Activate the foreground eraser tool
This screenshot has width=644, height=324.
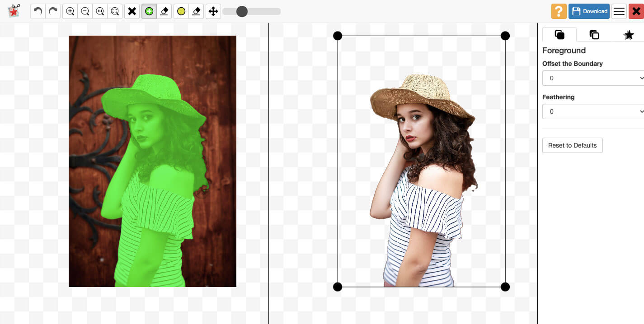click(x=164, y=11)
